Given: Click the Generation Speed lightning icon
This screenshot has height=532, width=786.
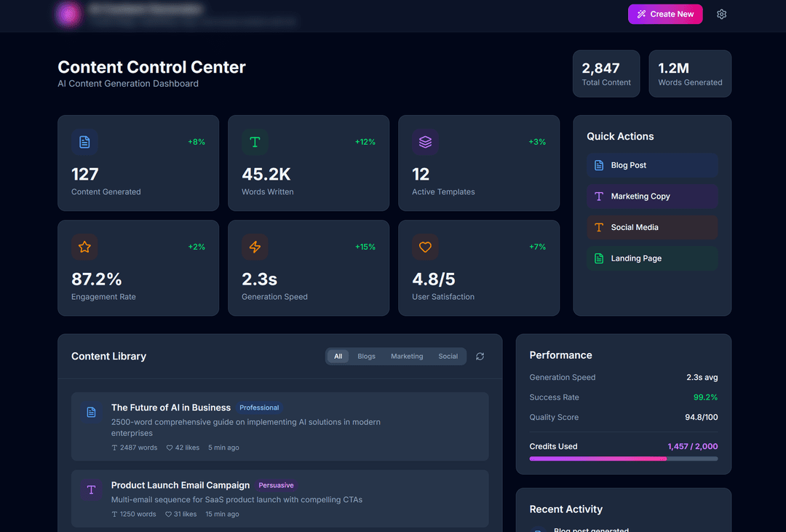Looking at the screenshot, I should pyautogui.click(x=255, y=247).
